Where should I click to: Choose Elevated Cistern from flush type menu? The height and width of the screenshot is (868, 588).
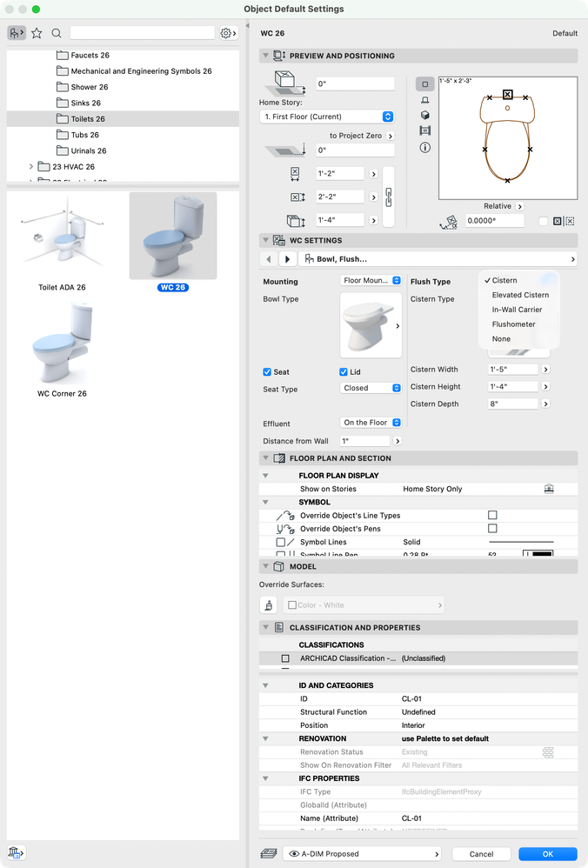coord(520,295)
